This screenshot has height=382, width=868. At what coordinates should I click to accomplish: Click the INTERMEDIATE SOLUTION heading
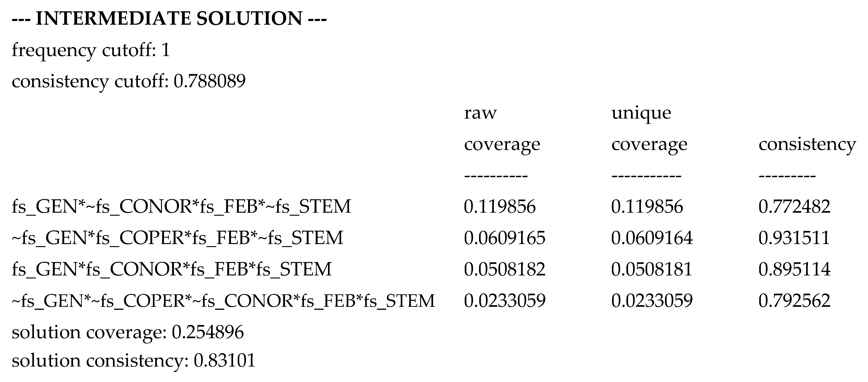pos(169,18)
